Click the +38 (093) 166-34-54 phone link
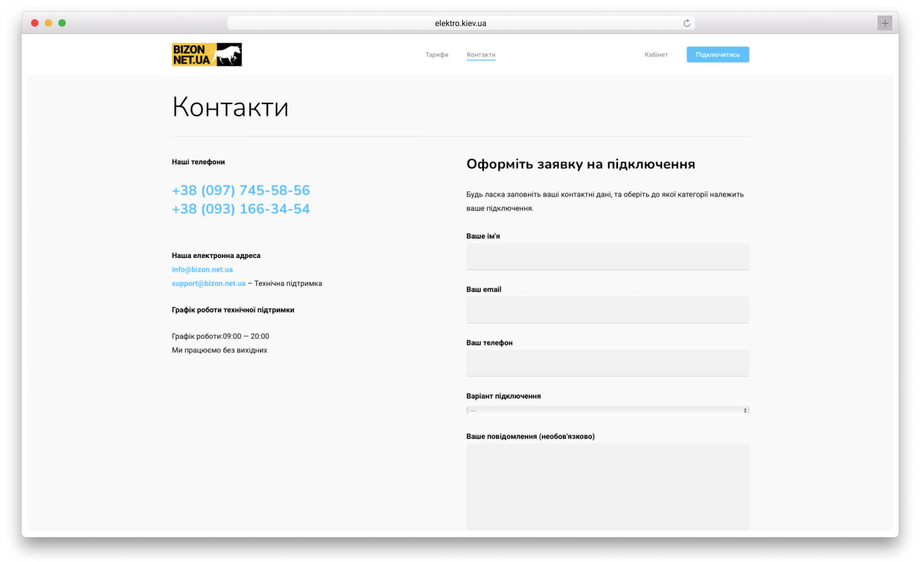Screen dimensions: 924x562 241,209
